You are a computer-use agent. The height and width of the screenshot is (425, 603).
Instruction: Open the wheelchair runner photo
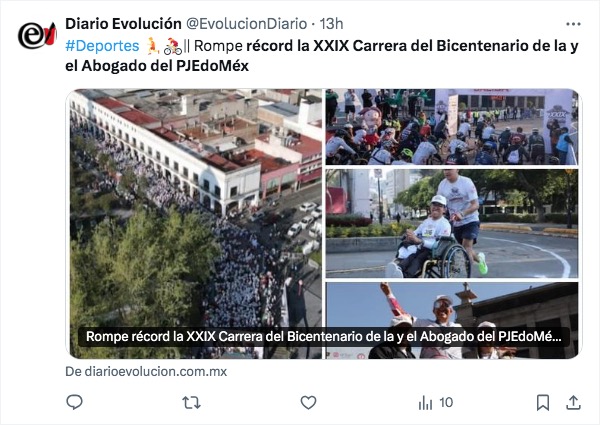coord(452,223)
